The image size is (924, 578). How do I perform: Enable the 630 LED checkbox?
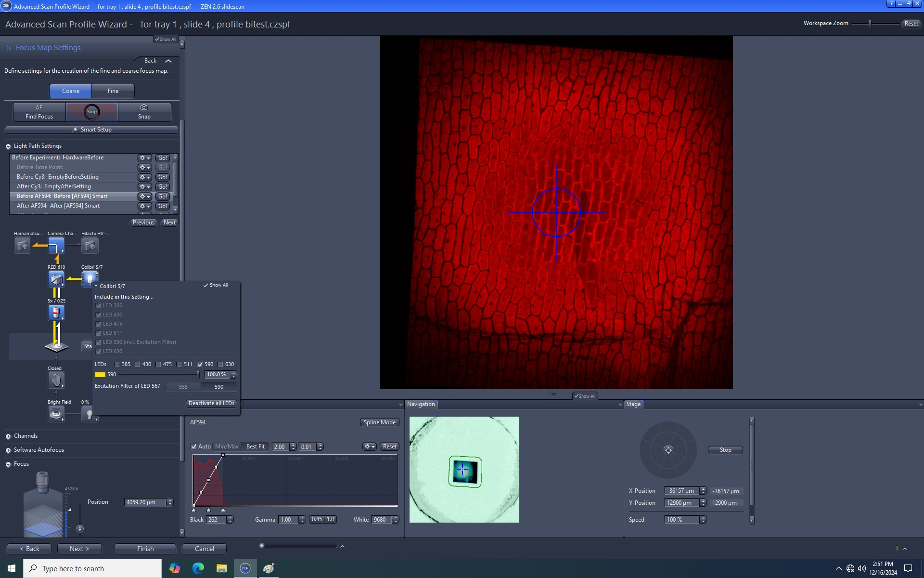tap(221, 365)
